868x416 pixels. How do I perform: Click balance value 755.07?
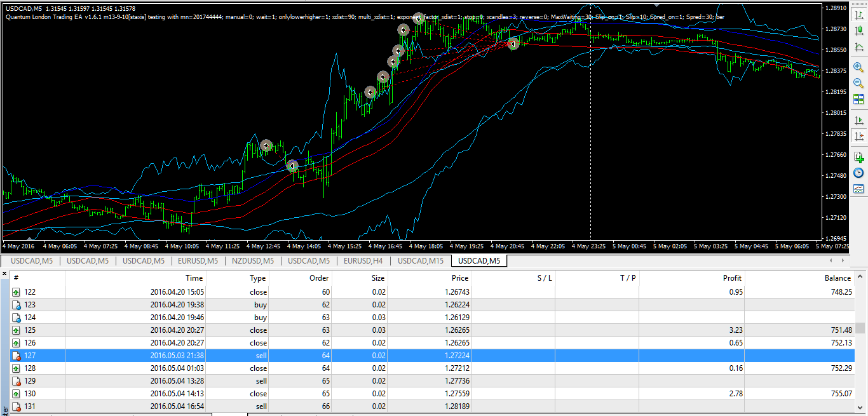coord(841,394)
